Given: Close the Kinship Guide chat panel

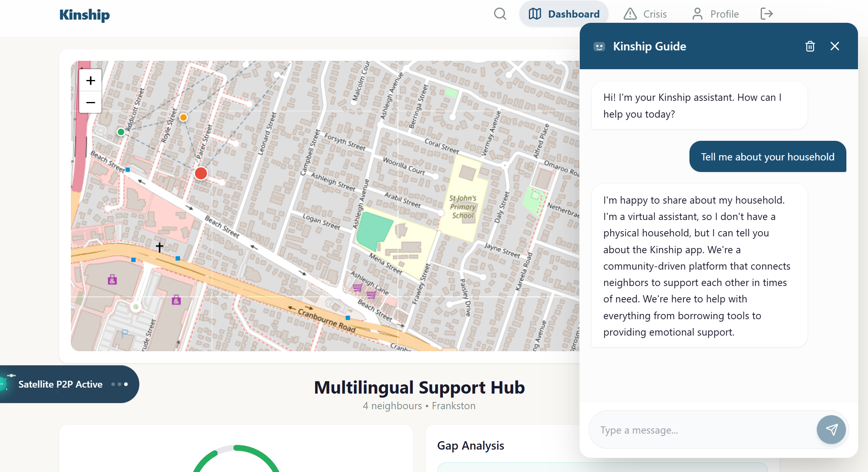Looking at the screenshot, I should (x=835, y=46).
